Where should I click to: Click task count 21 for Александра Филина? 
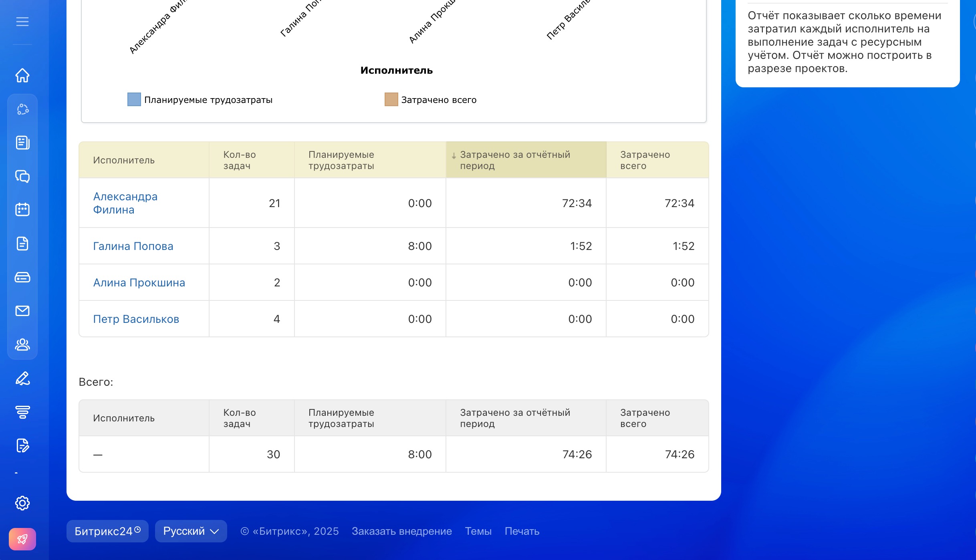[x=274, y=203]
